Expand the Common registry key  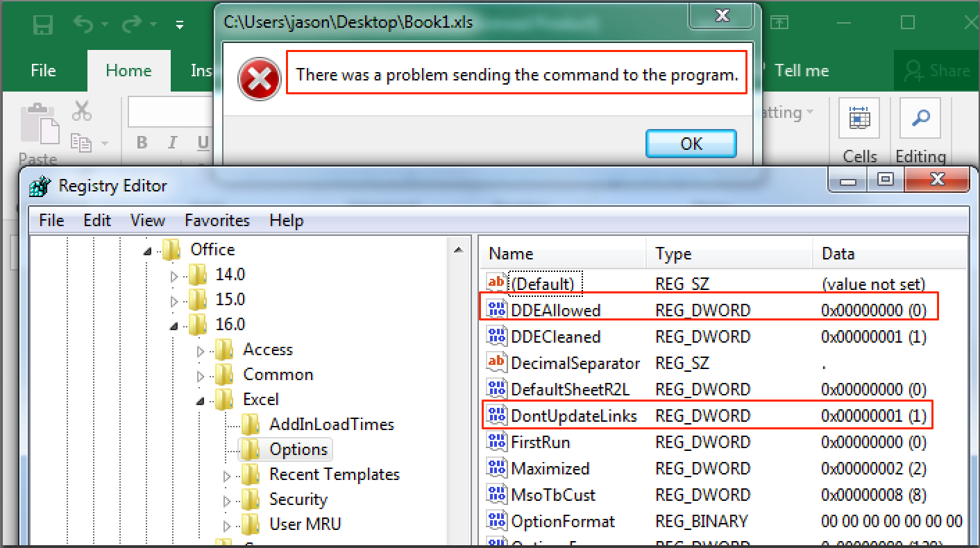coord(201,375)
